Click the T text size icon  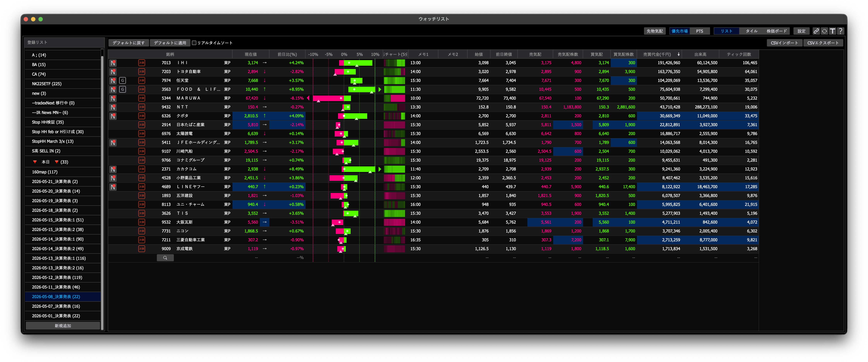point(832,31)
